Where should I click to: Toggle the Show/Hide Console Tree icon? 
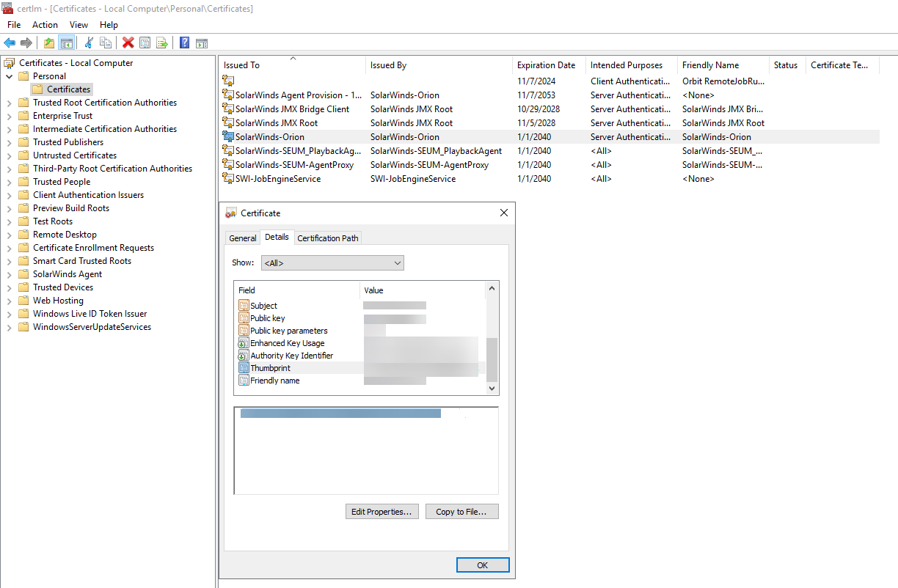67,42
